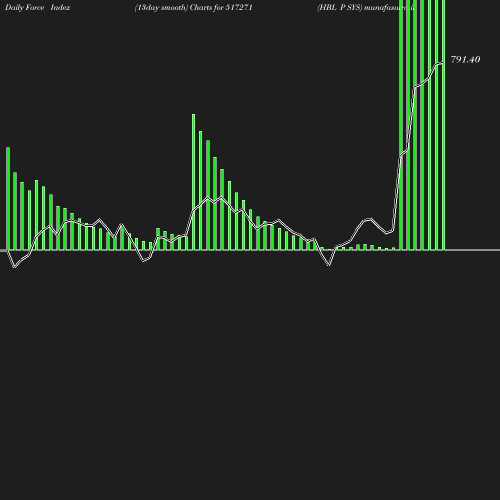Screen dimensions: 500x500
Task: Click the tallest green bar in the middle cluster
Action: 193,182
